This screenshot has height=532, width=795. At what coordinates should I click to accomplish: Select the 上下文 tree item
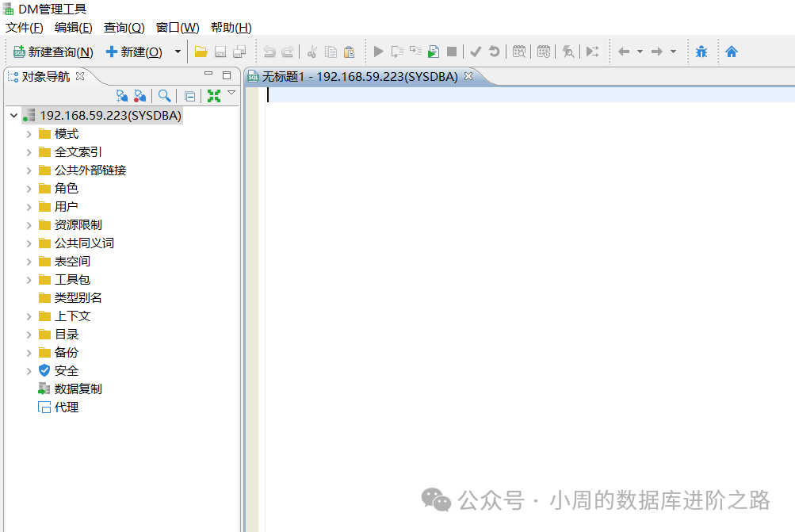(x=72, y=316)
